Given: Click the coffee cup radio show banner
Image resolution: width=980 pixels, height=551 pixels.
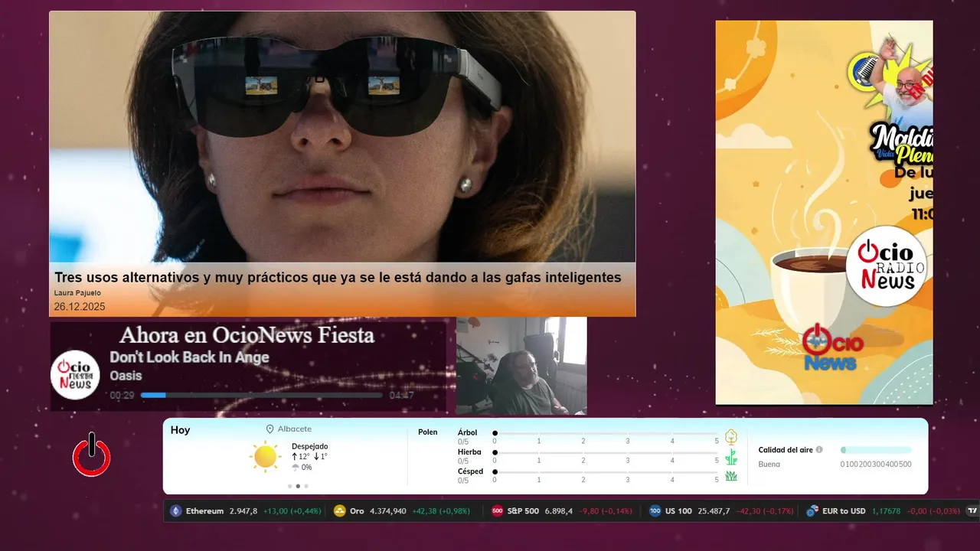Looking at the screenshot, I should [824, 212].
